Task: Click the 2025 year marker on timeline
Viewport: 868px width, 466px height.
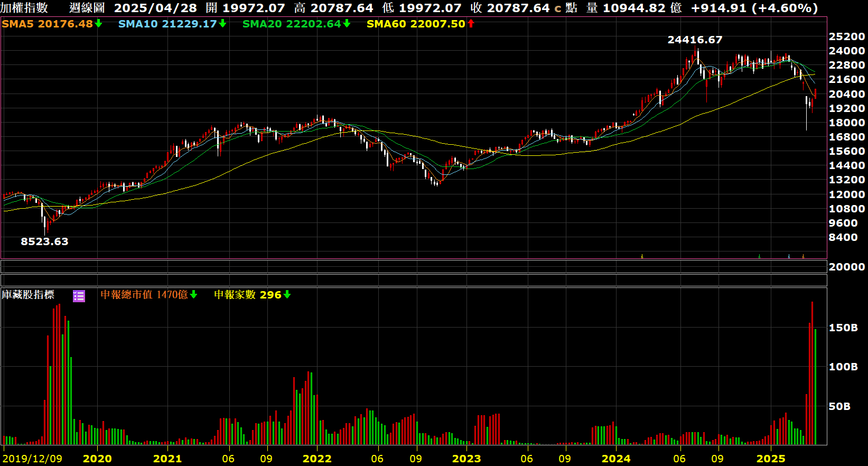Action: pyautogui.click(x=771, y=459)
